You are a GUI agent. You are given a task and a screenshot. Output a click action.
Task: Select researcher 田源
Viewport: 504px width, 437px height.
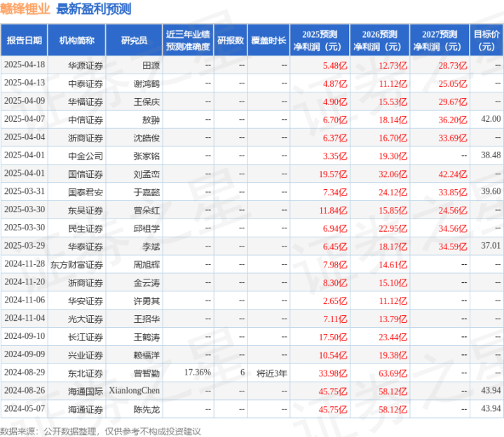point(151,66)
